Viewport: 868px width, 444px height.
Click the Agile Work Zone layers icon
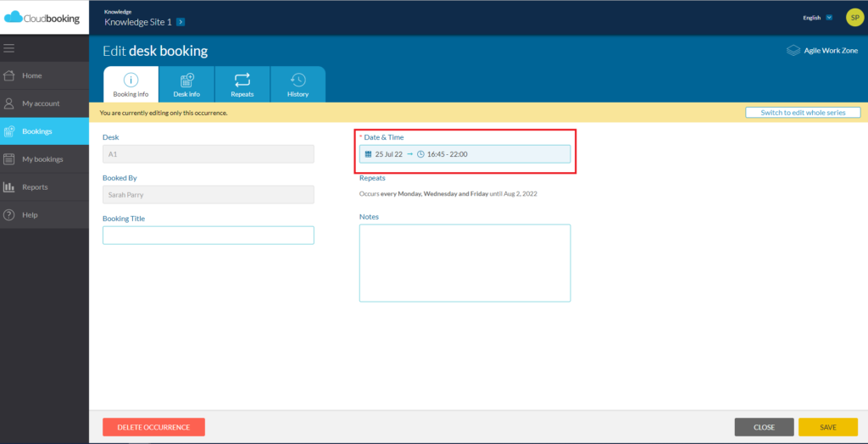coord(793,50)
